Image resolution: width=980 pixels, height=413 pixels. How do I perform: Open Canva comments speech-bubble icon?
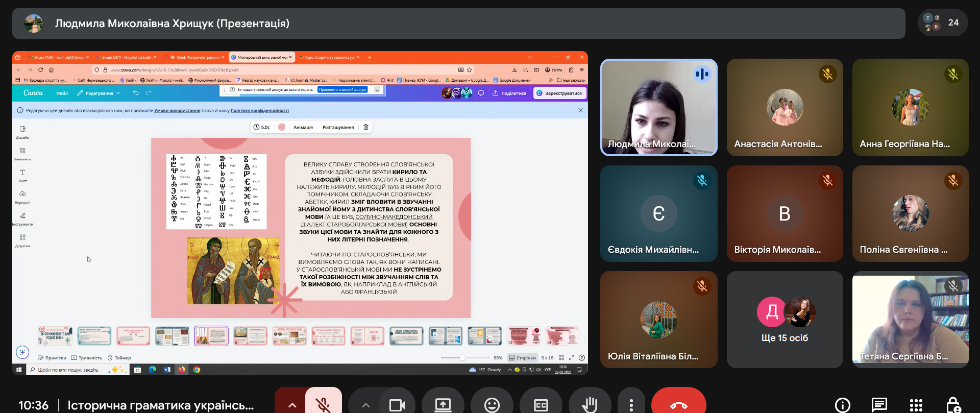click(481, 93)
